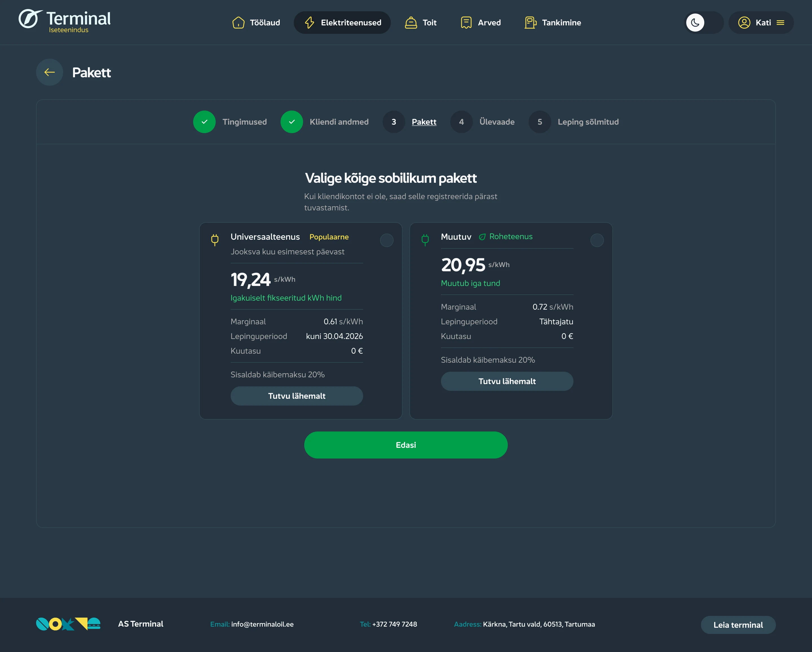Select the Universaalteenus package radio button
Image resolution: width=812 pixels, height=652 pixels.
(387, 240)
